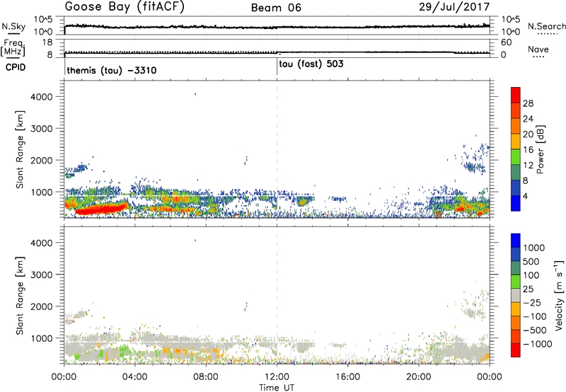Click the 'Time UT' axis title
This screenshot has width=566, height=392.
pyautogui.click(x=277, y=387)
